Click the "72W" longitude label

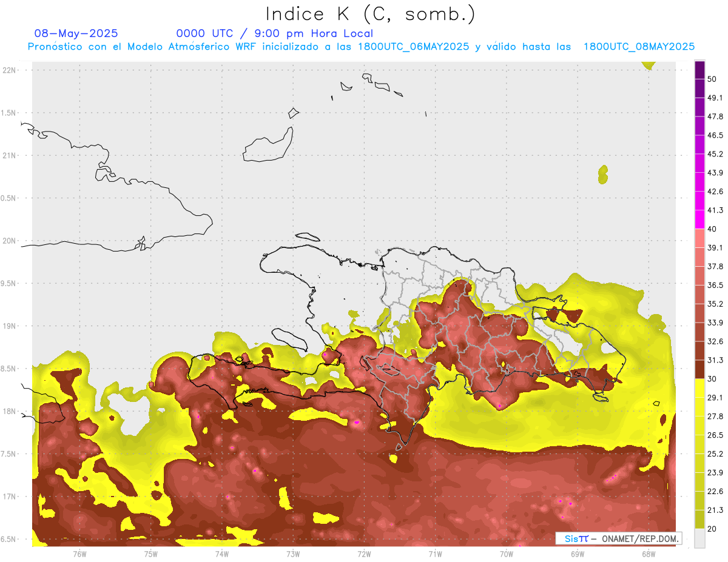tap(364, 554)
